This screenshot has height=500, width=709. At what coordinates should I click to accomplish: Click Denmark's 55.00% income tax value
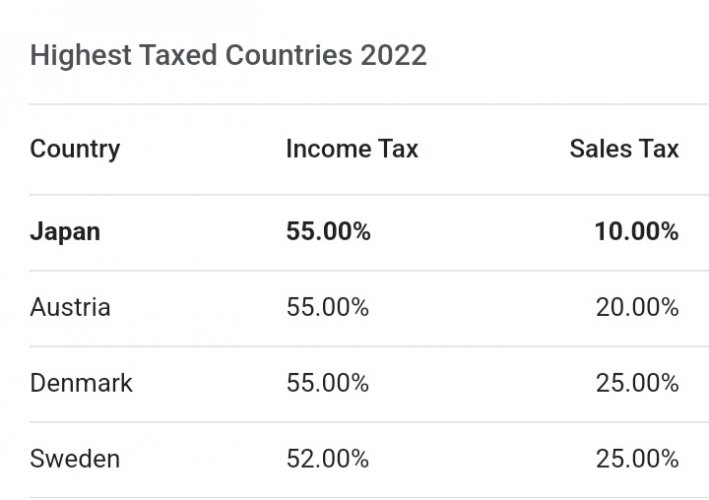click(x=328, y=383)
